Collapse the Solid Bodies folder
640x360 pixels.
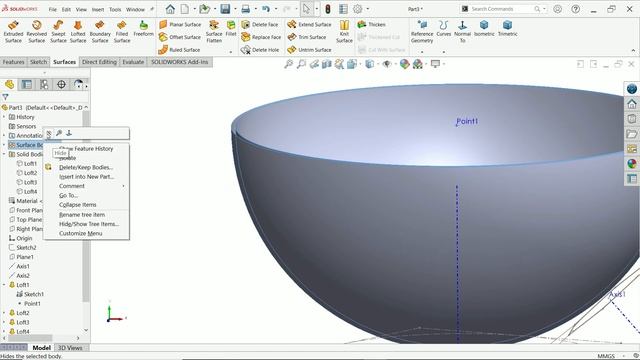tap(4, 154)
